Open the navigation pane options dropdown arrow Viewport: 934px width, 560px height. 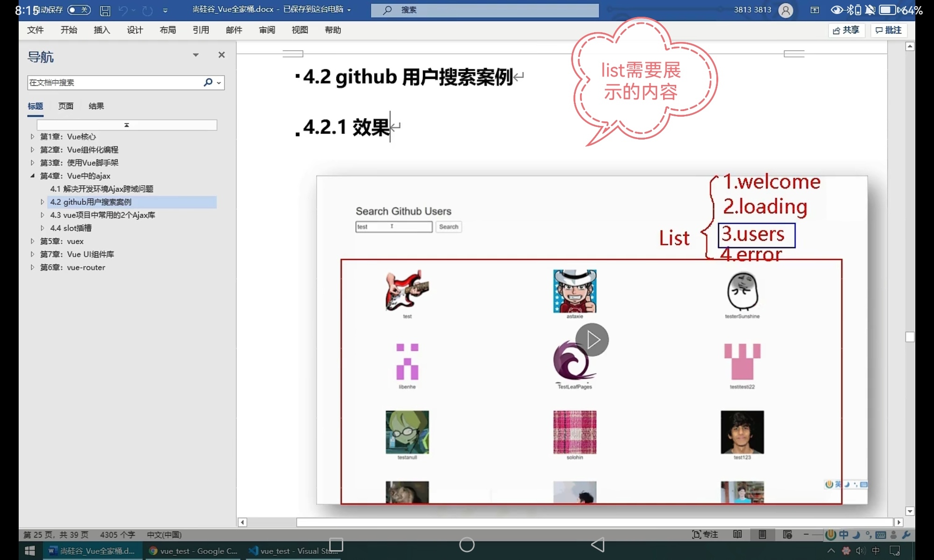(x=196, y=55)
